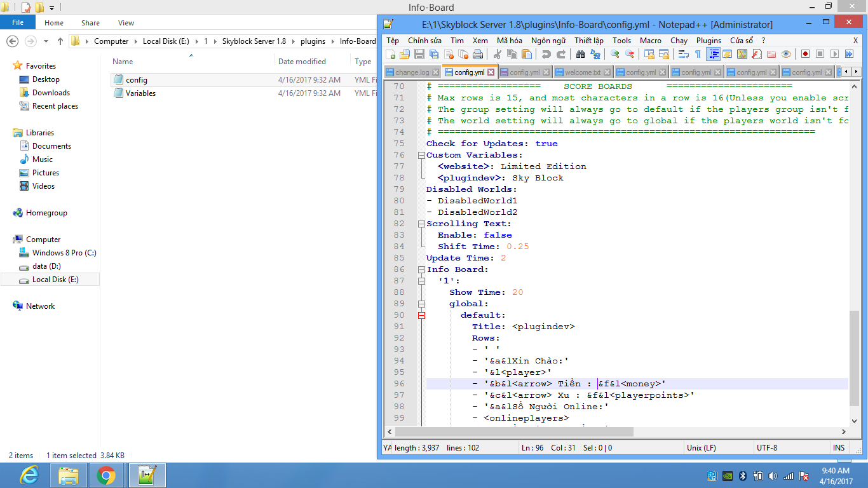
Task: Switch to the welcome.txt tab
Action: [582, 72]
